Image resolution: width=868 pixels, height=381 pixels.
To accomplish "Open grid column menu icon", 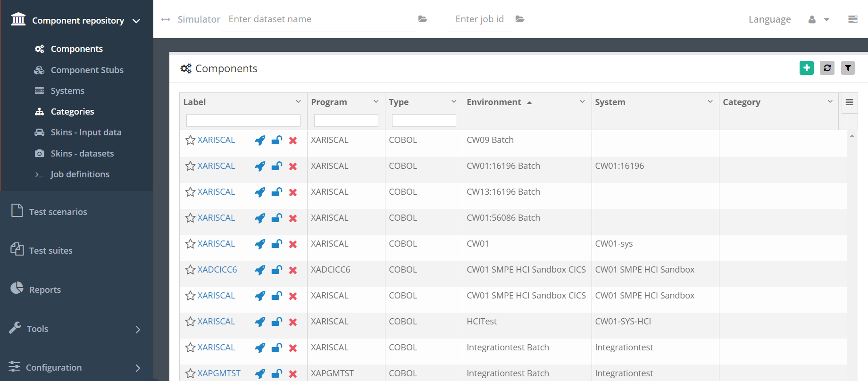I will pos(849,102).
